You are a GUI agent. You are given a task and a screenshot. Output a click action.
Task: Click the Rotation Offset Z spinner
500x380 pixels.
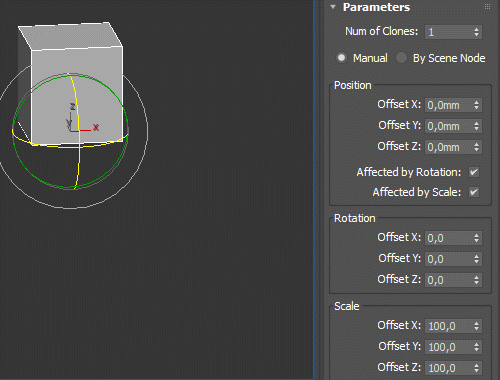[x=477, y=280]
